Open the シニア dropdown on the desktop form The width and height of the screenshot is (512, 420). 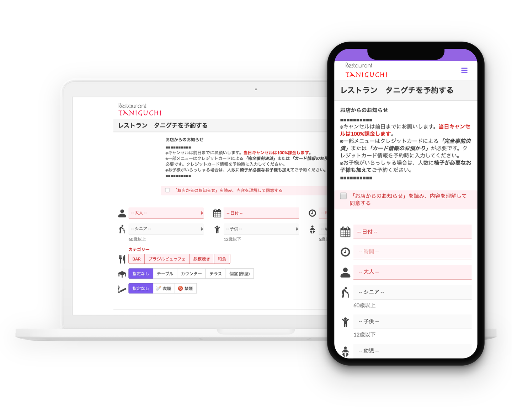pyautogui.click(x=166, y=229)
